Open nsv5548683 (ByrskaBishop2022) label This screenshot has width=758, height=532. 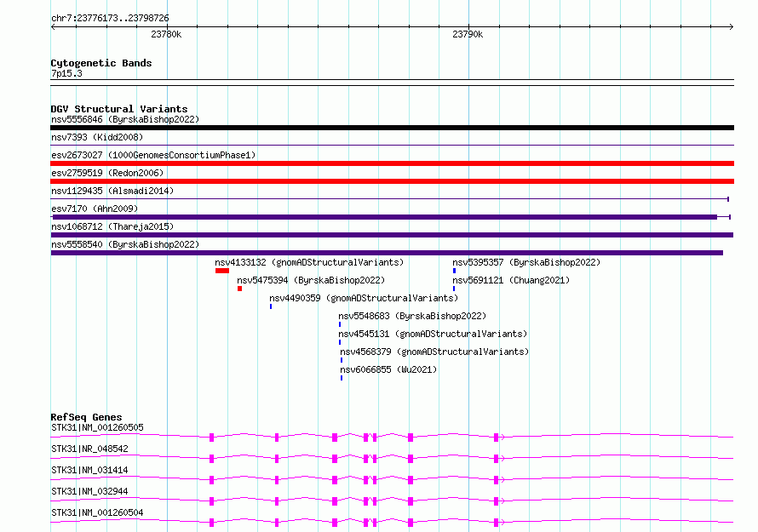click(x=412, y=316)
